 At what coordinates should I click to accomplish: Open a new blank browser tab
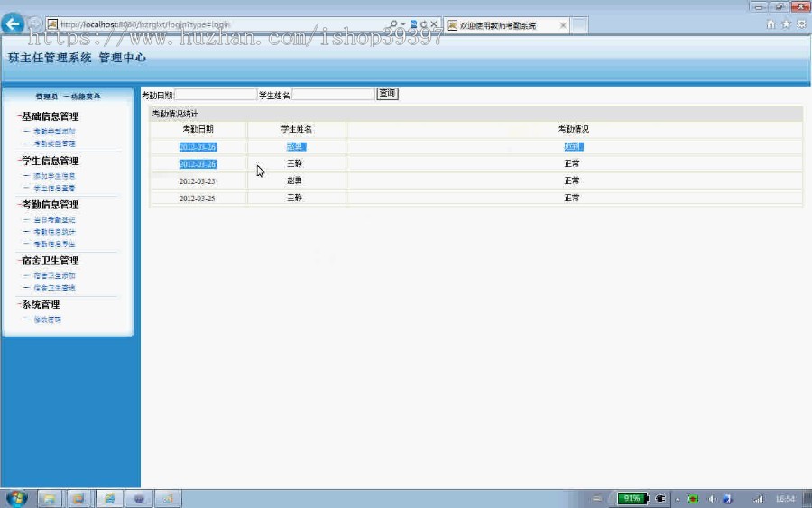(579, 25)
